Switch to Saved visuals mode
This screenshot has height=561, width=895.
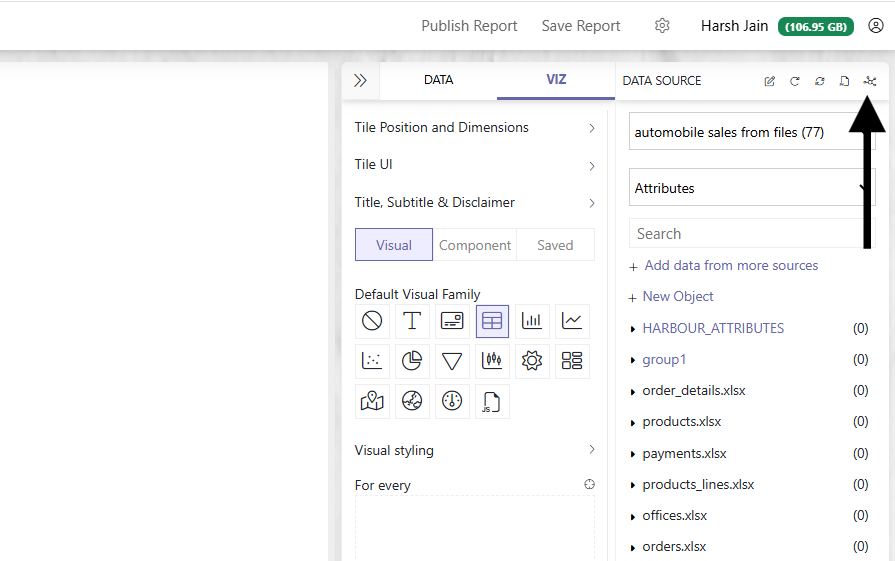555,245
